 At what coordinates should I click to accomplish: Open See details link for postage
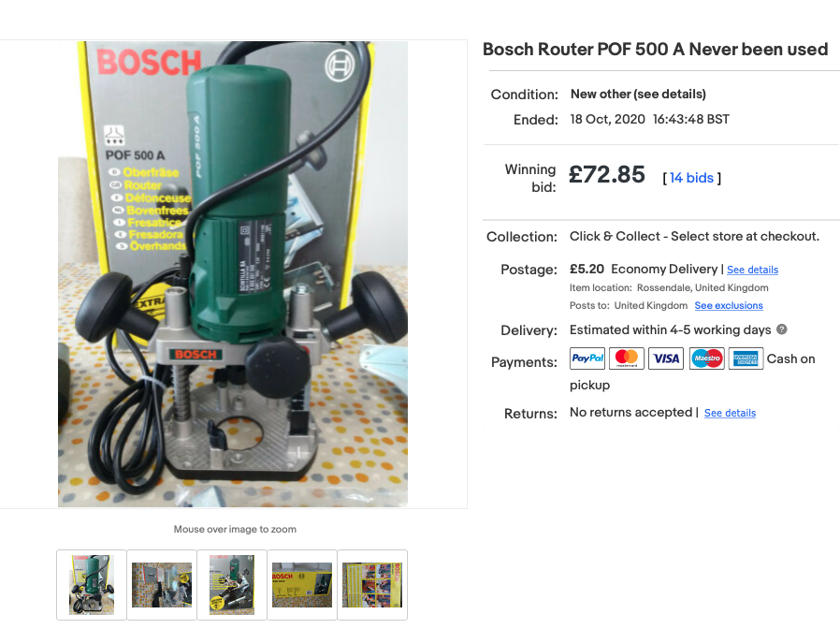[x=752, y=270]
